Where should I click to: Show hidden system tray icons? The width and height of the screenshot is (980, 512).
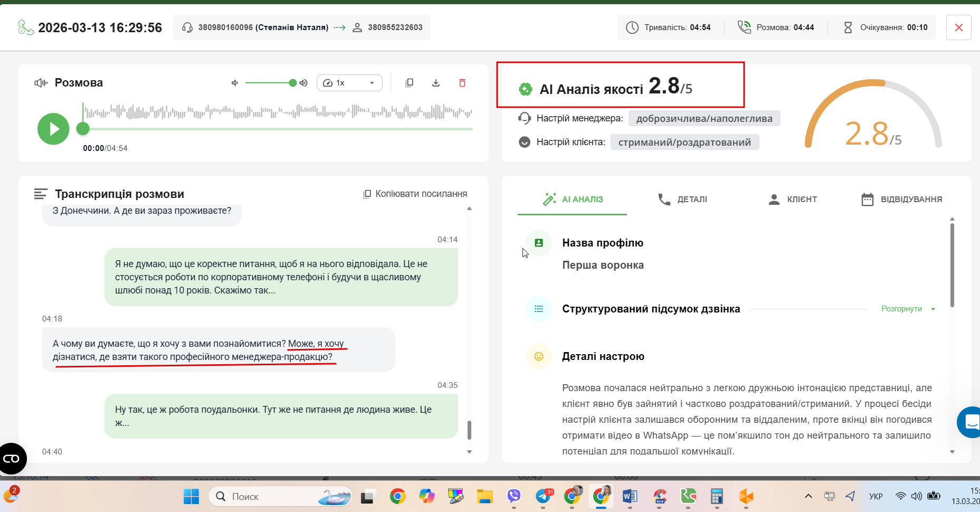click(808, 496)
